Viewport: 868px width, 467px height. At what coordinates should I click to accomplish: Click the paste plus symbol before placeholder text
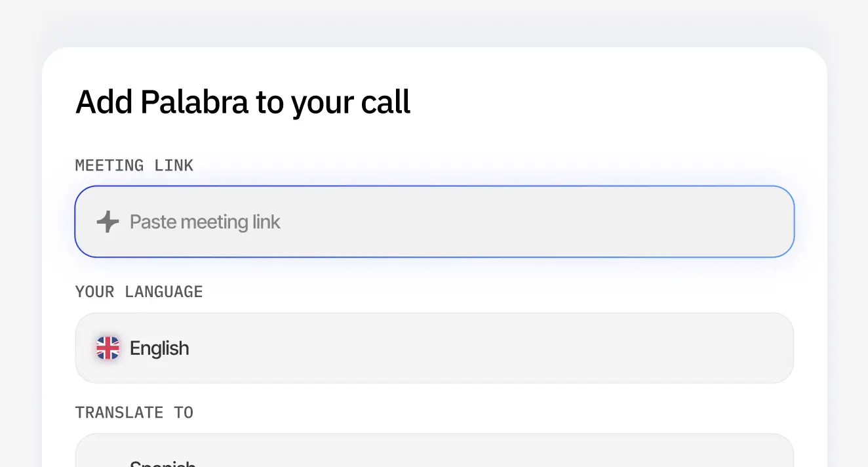(107, 221)
